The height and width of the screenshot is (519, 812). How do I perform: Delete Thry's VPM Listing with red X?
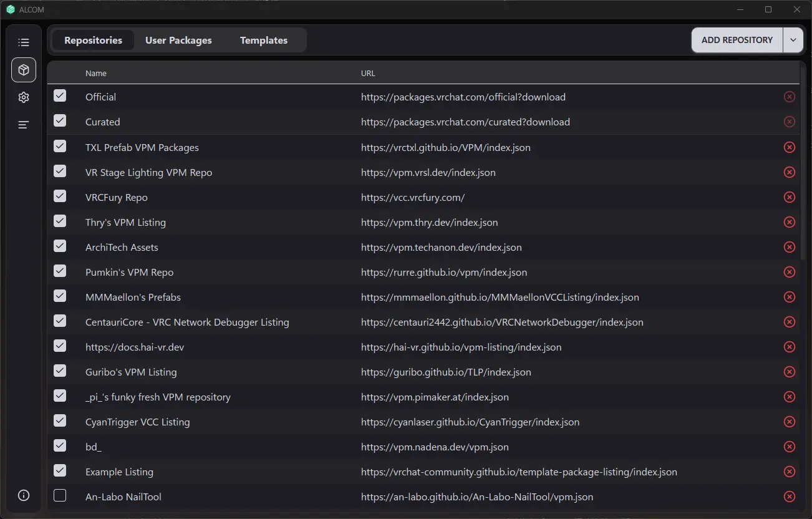point(789,222)
